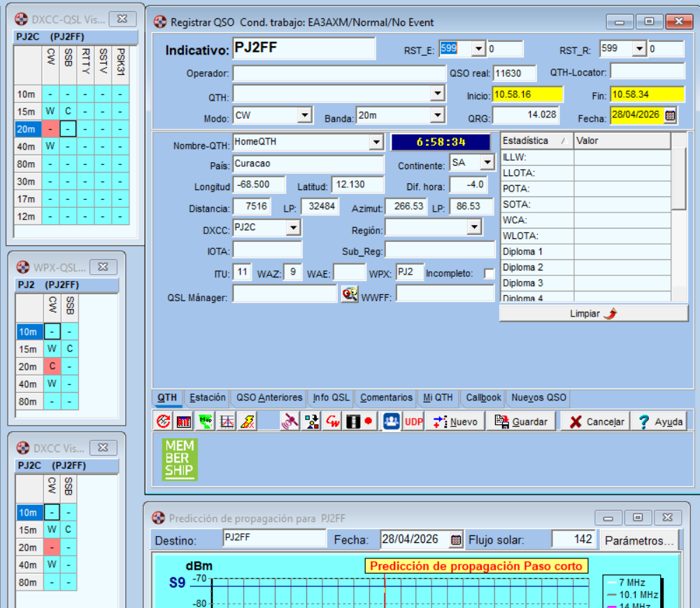This screenshot has width=700, height=608.
Task: Open the Fecha calendar picker icon
Action: 670,116
